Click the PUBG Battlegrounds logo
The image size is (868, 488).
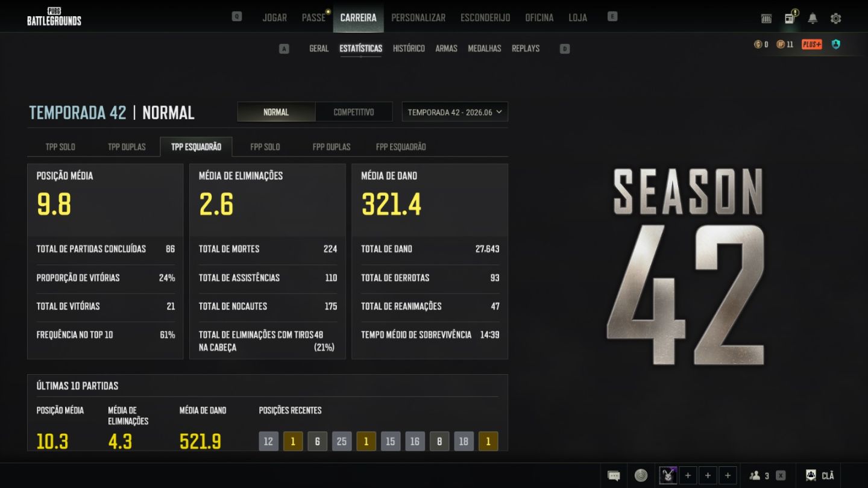(x=54, y=17)
